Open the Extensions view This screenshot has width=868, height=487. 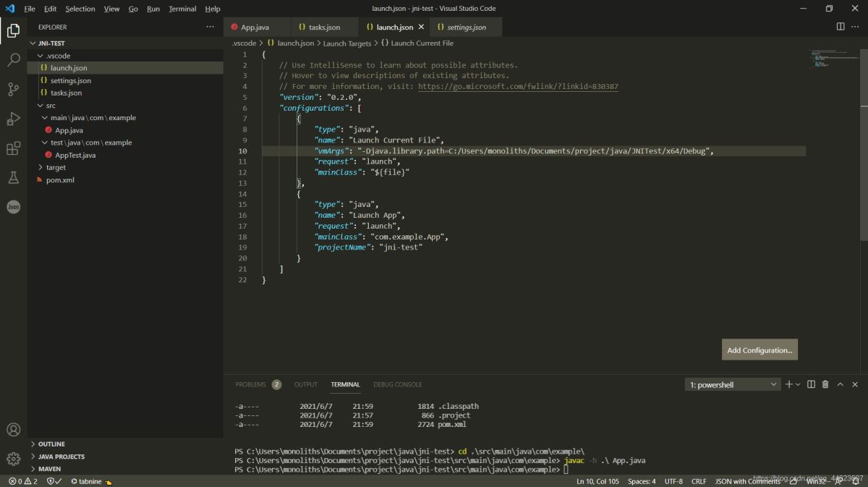click(13, 148)
